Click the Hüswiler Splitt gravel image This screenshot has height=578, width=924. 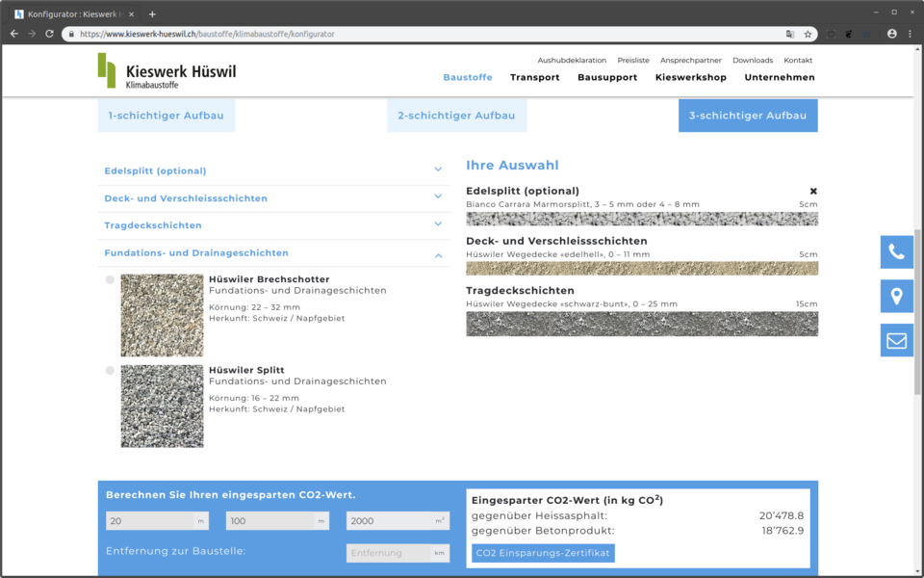(162, 407)
